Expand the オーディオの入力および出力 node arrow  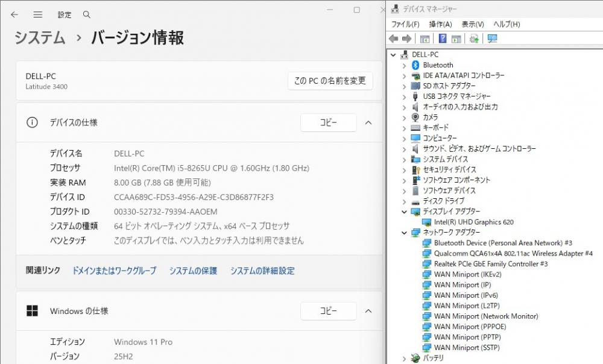(x=404, y=107)
